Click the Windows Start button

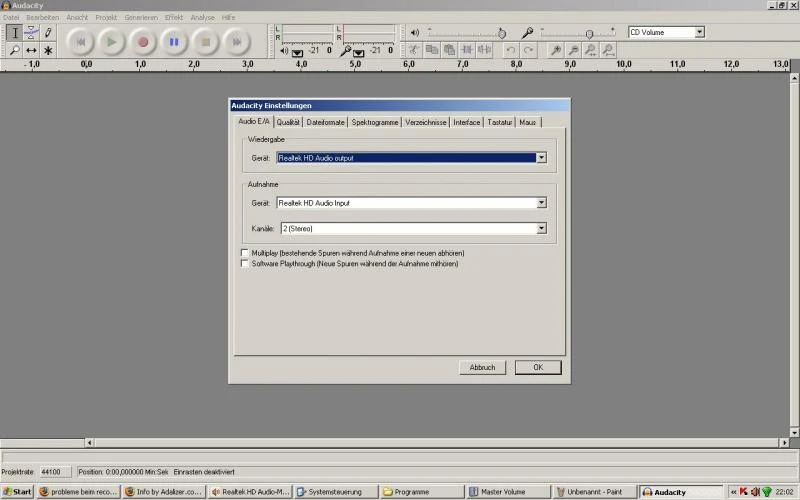(17, 492)
